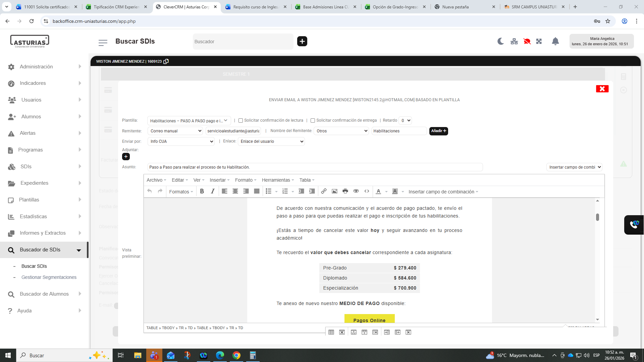The width and height of the screenshot is (644, 362).
Task: Open source code view icon
Action: (x=367, y=191)
